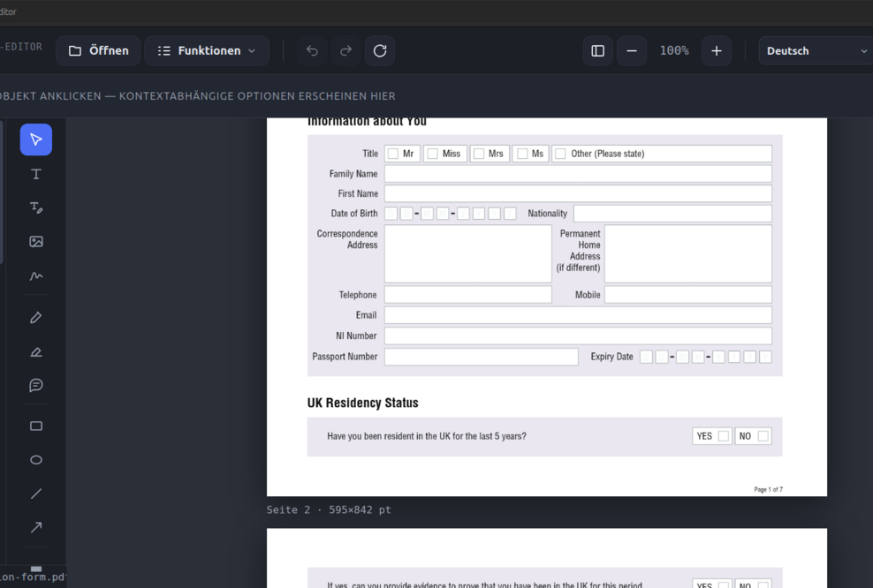Click the 'Have you been resident' question text

click(427, 436)
